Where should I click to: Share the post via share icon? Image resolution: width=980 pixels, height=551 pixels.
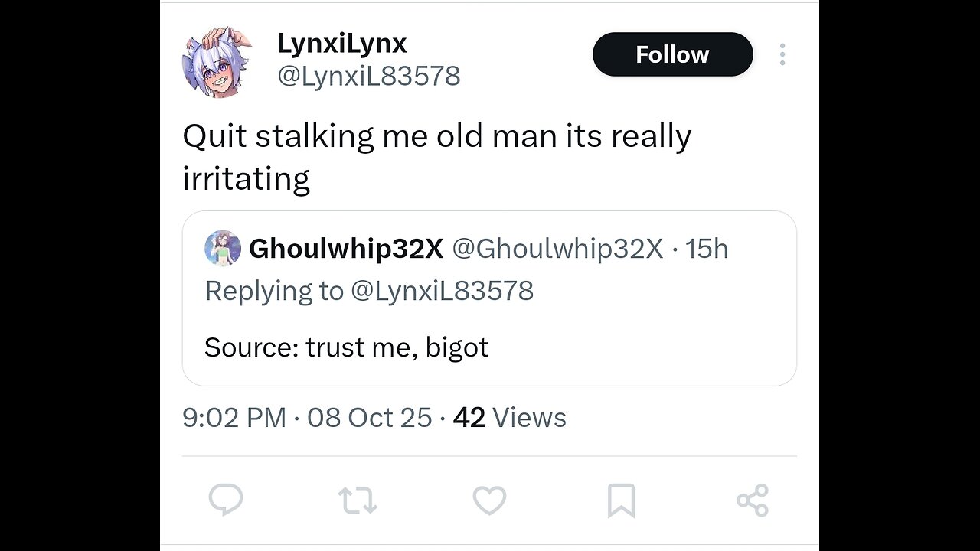point(752,500)
